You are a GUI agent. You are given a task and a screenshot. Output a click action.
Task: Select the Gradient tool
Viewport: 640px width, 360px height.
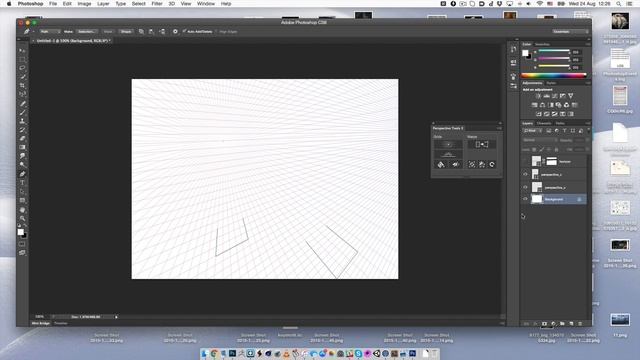(22, 147)
